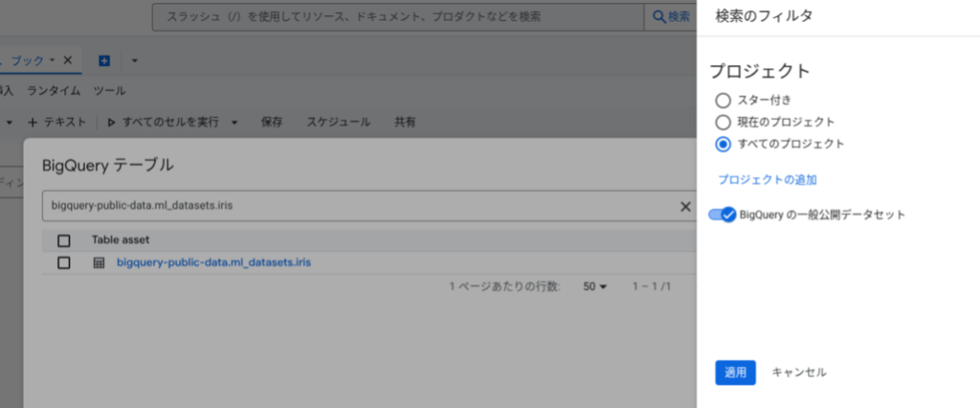
Task: Click the BigQuery テーブル dialog title
Action: [107, 166]
